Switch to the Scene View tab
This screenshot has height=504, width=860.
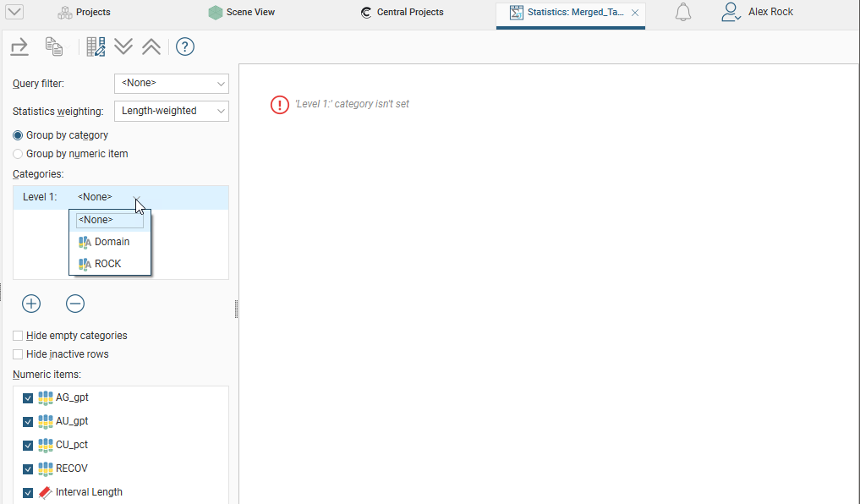[x=242, y=13]
